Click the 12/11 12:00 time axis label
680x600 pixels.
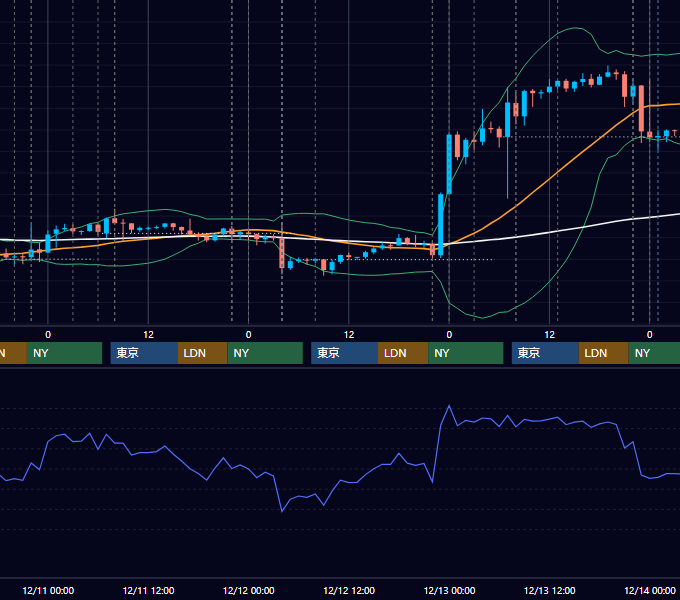(x=148, y=590)
